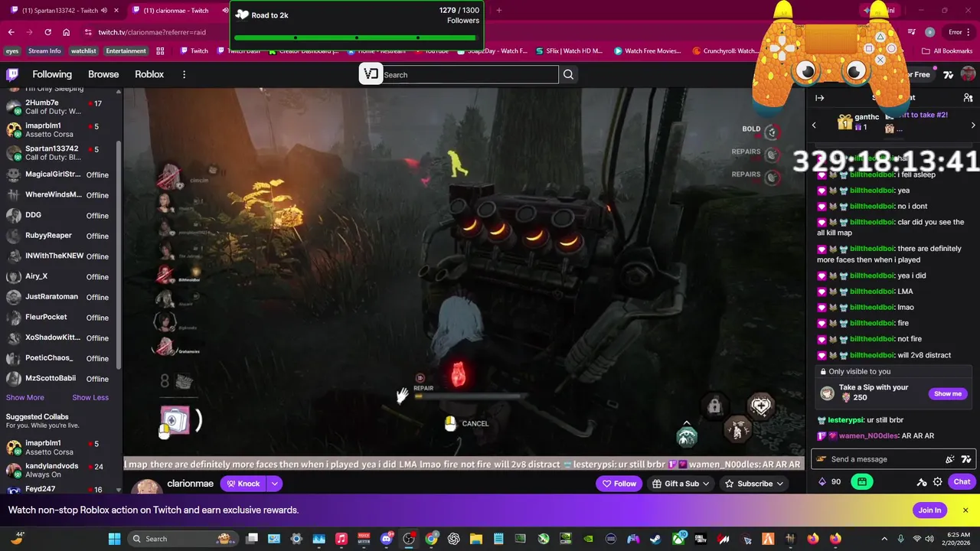
Task: Switch to Spartan133742 Twitch tab
Action: click(x=60, y=10)
